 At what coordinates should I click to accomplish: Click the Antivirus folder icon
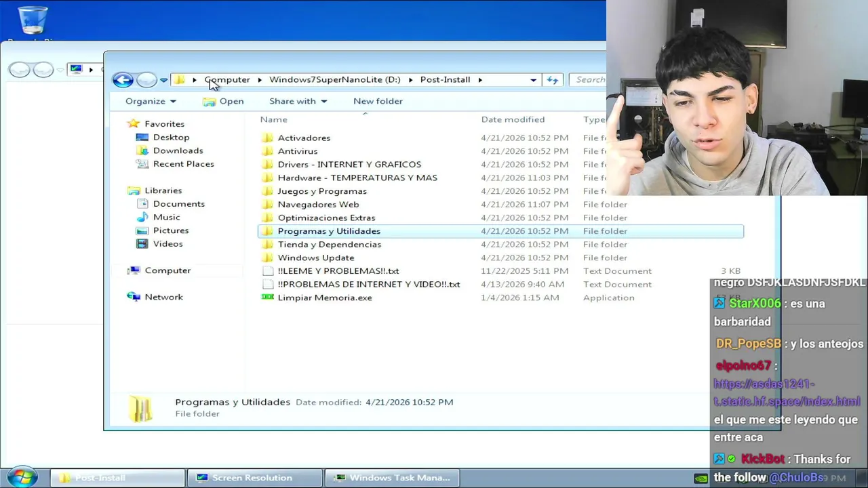[267, 151]
